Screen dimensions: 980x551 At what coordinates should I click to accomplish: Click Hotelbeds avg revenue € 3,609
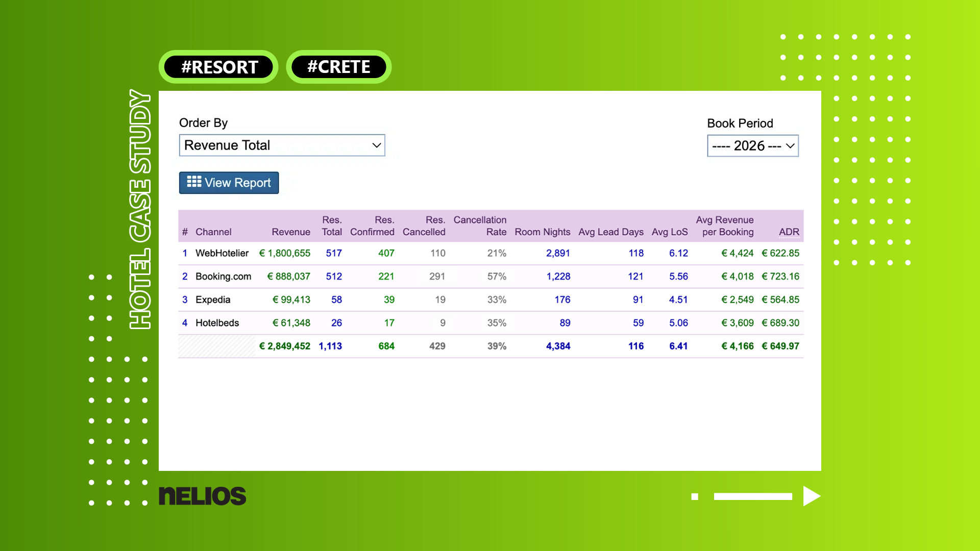click(x=738, y=323)
